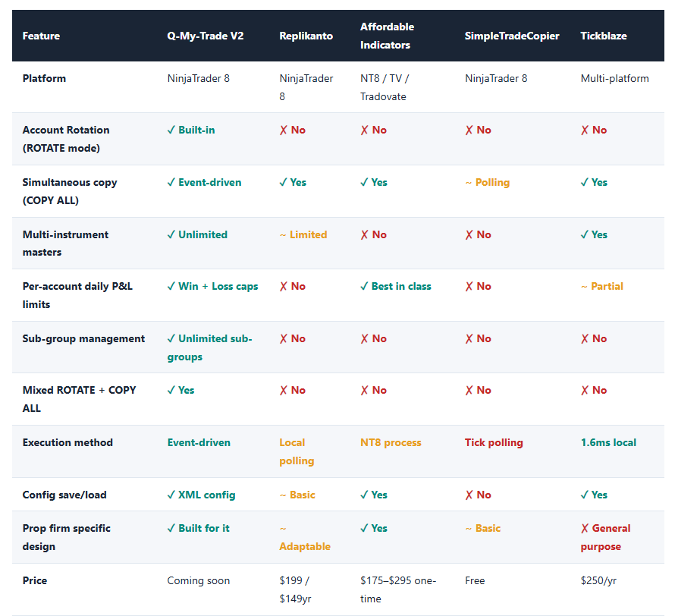
Task: Click the SimpleTradeCopier column header
Action: pyautogui.click(x=512, y=36)
